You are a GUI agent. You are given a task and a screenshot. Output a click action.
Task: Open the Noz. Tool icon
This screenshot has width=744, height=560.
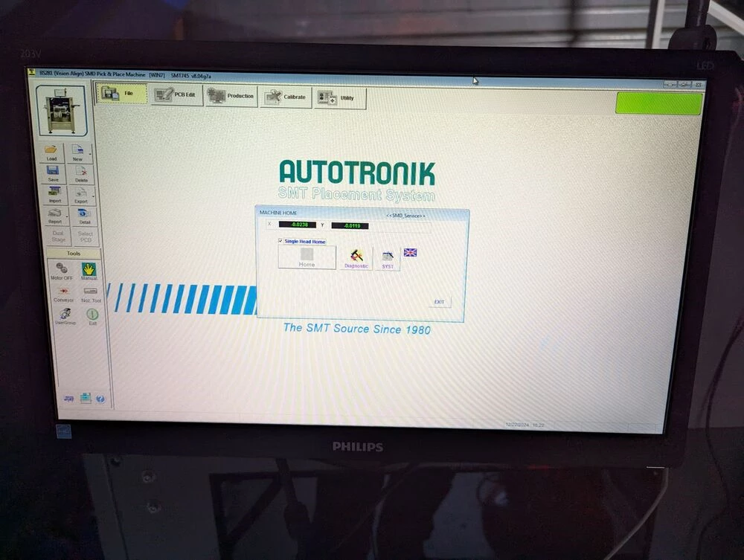tap(91, 293)
